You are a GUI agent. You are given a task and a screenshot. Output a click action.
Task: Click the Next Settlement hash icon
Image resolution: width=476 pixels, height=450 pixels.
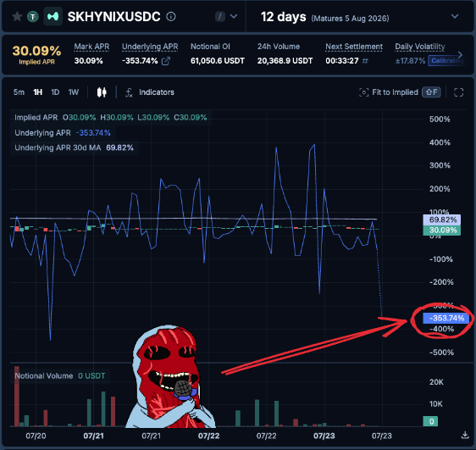pos(365,61)
